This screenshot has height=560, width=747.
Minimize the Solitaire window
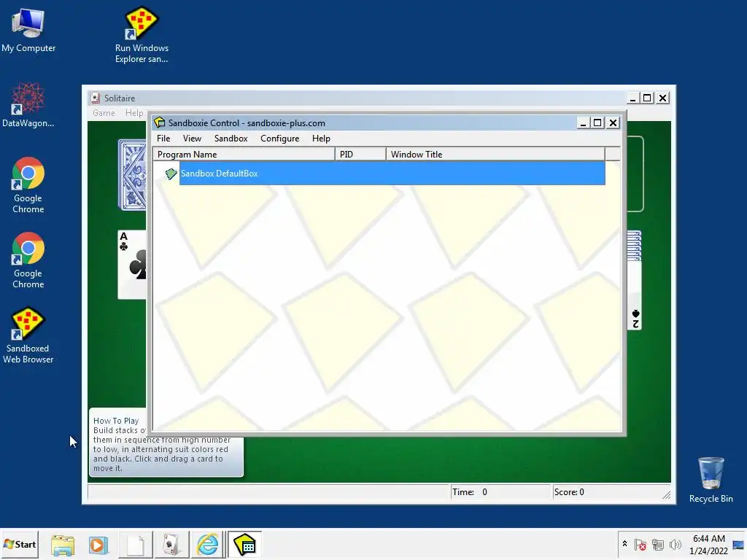click(x=632, y=98)
